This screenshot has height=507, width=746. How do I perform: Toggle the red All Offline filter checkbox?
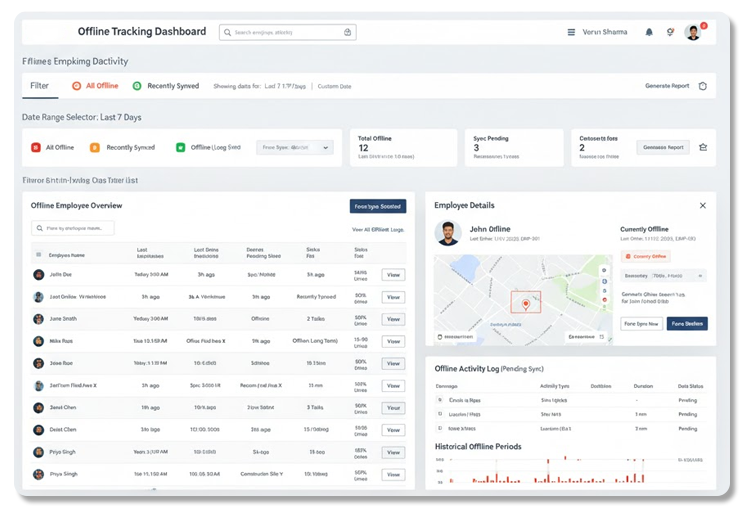pos(36,147)
